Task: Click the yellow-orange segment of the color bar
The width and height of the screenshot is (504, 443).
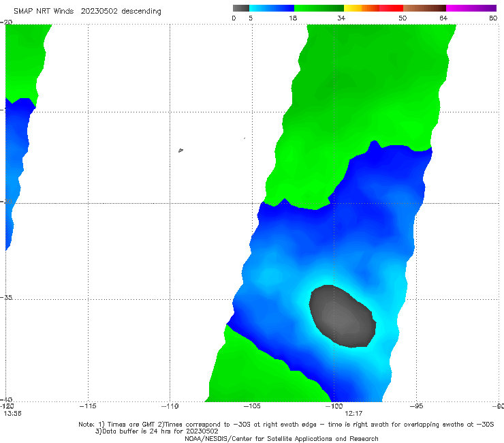Action: point(362,8)
